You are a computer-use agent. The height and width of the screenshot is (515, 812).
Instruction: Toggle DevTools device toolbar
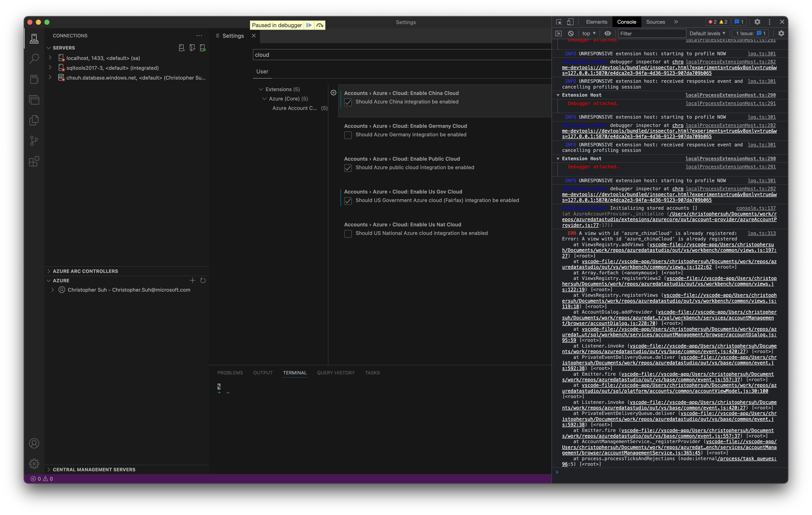pyautogui.click(x=570, y=22)
